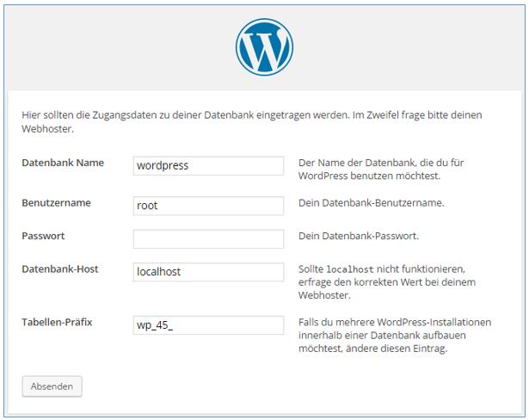Image resolution: width=529 pixels, height=420 pixels.
Task: Click the Datenbank Name label
Action: coord(63,163)
